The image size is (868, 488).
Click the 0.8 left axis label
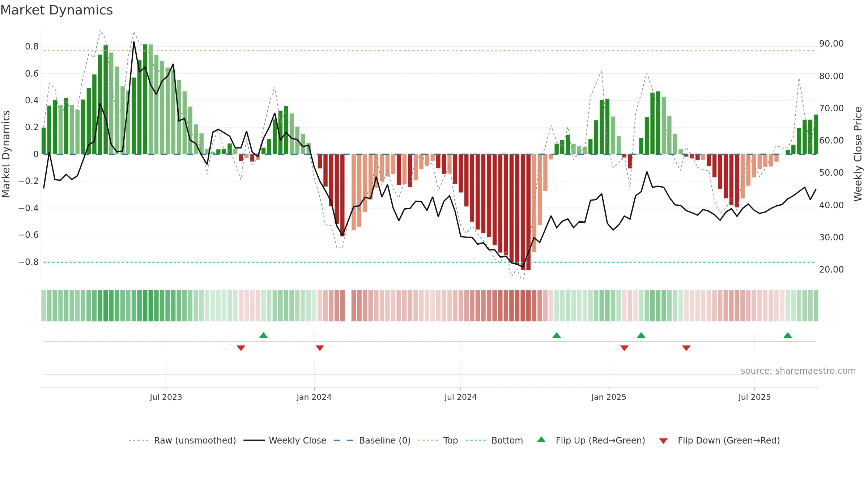tap(32, 47)
